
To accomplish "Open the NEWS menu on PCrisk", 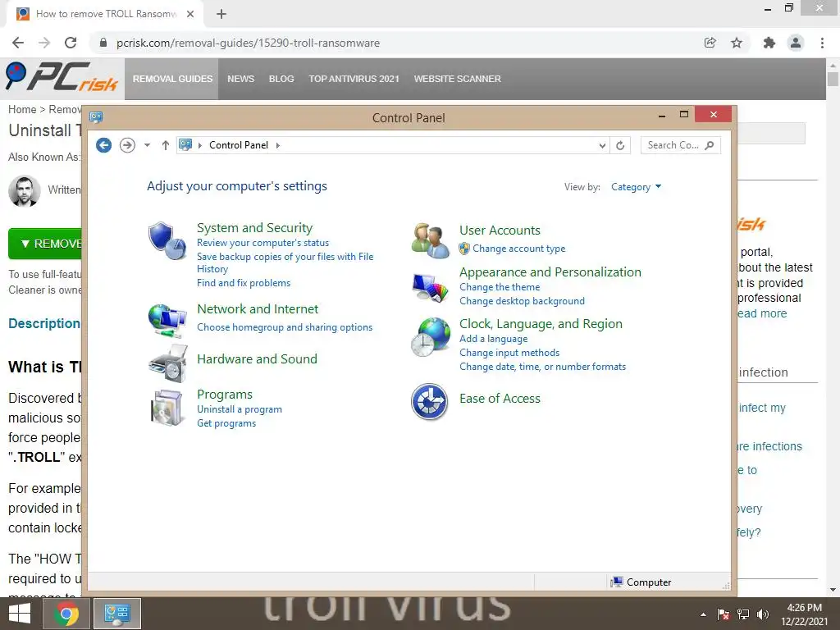I will tap(240, 79).
